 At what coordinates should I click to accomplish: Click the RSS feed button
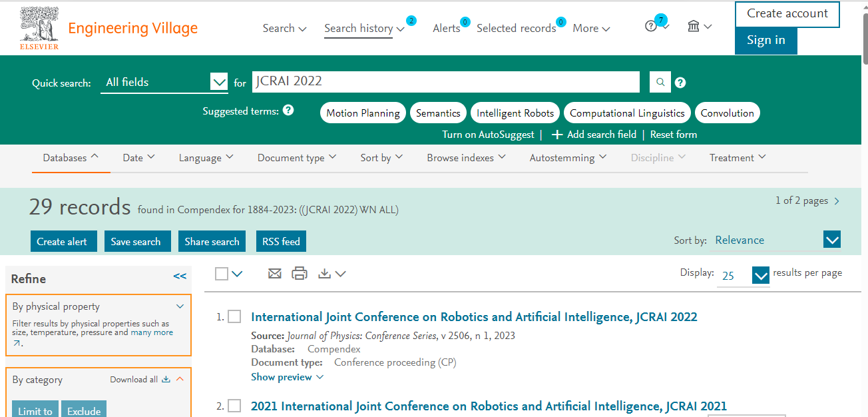[x=281, y=241]
